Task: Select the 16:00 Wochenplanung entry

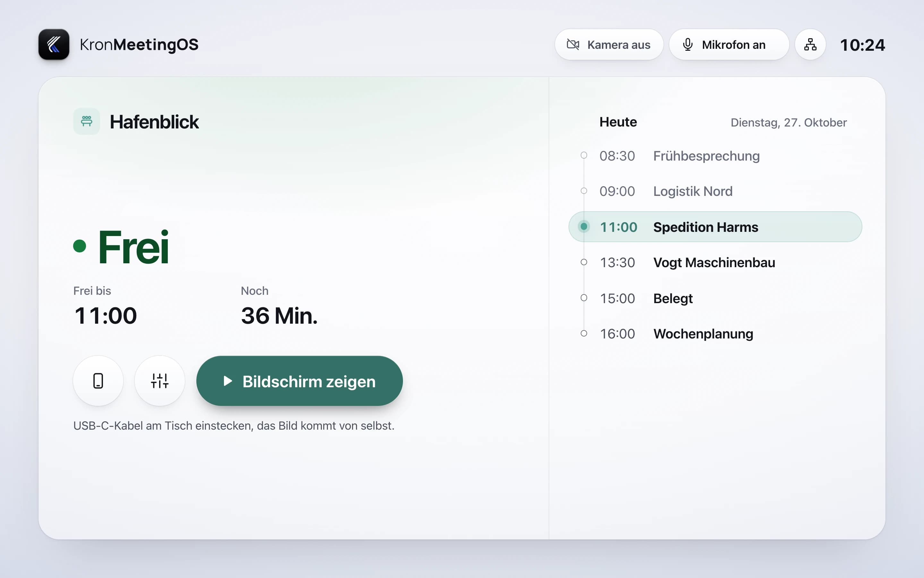Action: pos(715,334)
